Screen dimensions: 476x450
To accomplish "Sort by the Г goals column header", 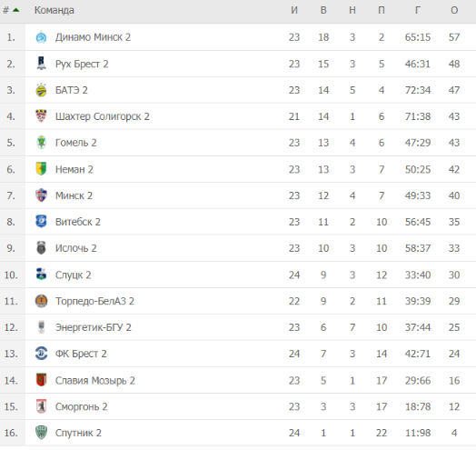I will point(418,10).
